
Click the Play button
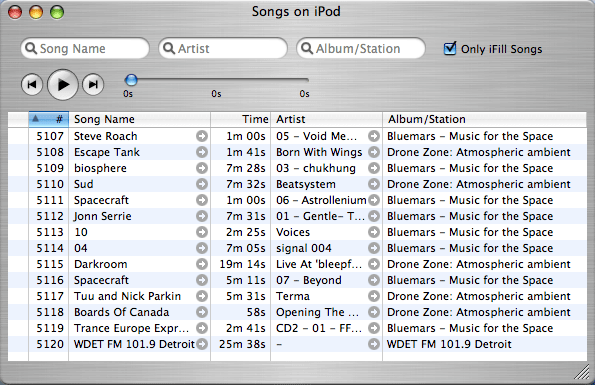coord(63,85)
